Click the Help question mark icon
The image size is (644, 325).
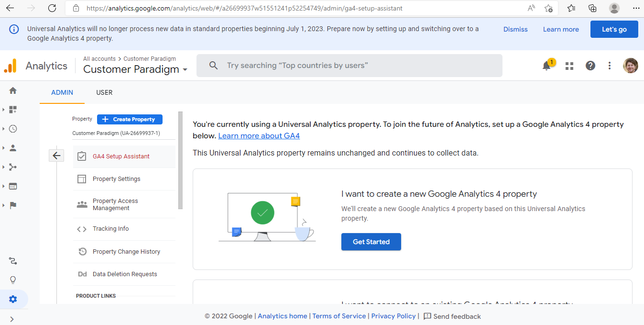(x=590, y=66)
